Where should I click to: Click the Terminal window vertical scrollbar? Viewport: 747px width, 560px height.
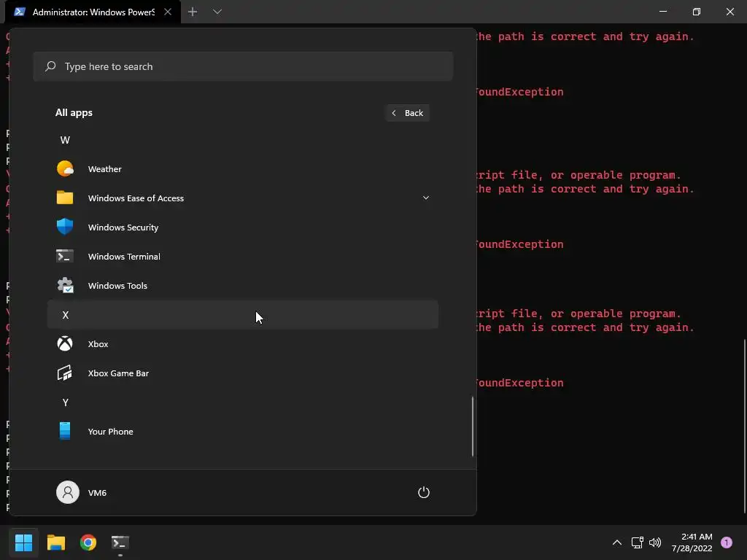tap(743, 426)
